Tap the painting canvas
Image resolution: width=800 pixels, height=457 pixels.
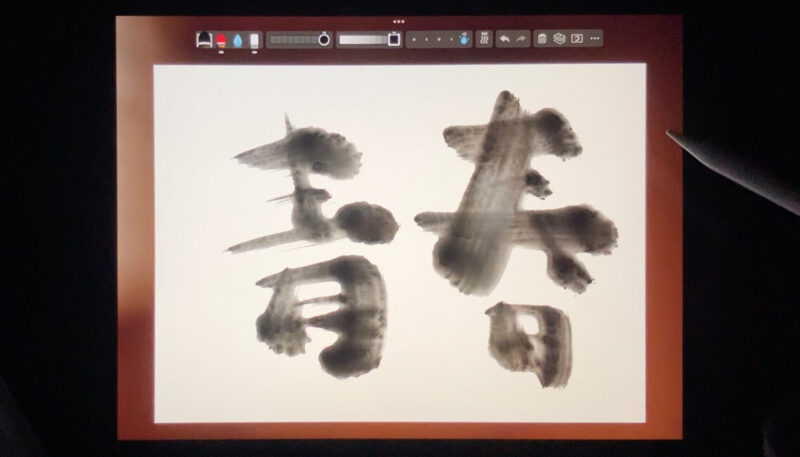pyautogui.click(x=400, y=243)
